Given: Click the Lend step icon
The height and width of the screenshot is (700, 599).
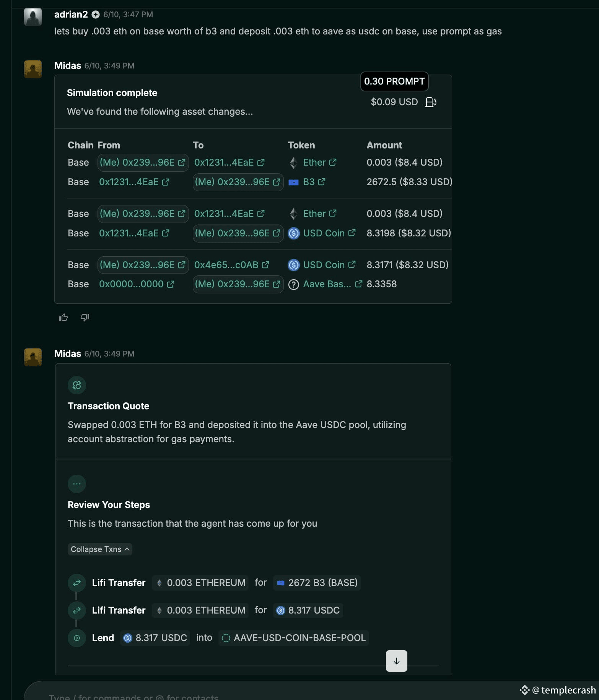Looking at the screenshot, I should [x=77, y=638].
